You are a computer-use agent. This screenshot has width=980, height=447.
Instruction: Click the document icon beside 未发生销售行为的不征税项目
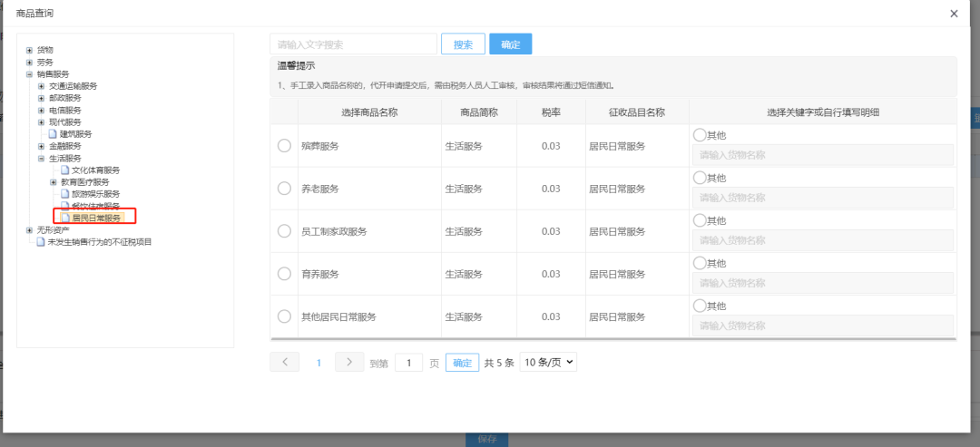(x=41, y=242)
